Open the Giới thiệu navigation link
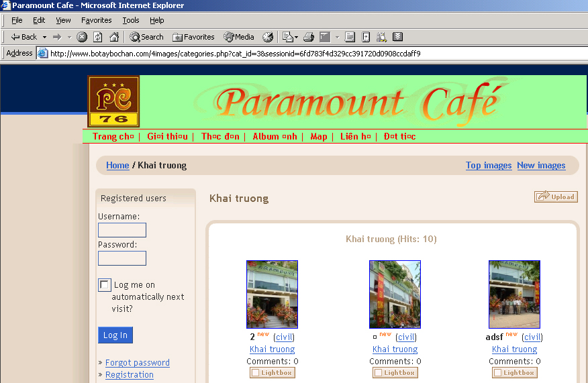 click(167, 136)
